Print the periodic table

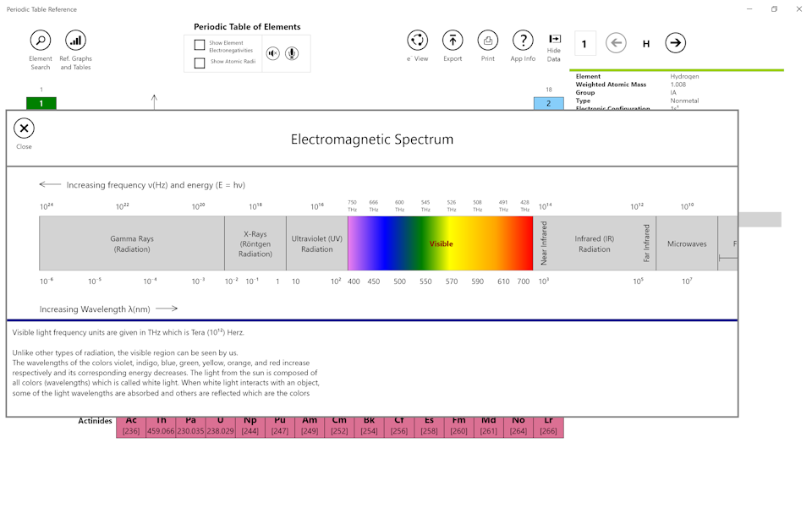488,41
